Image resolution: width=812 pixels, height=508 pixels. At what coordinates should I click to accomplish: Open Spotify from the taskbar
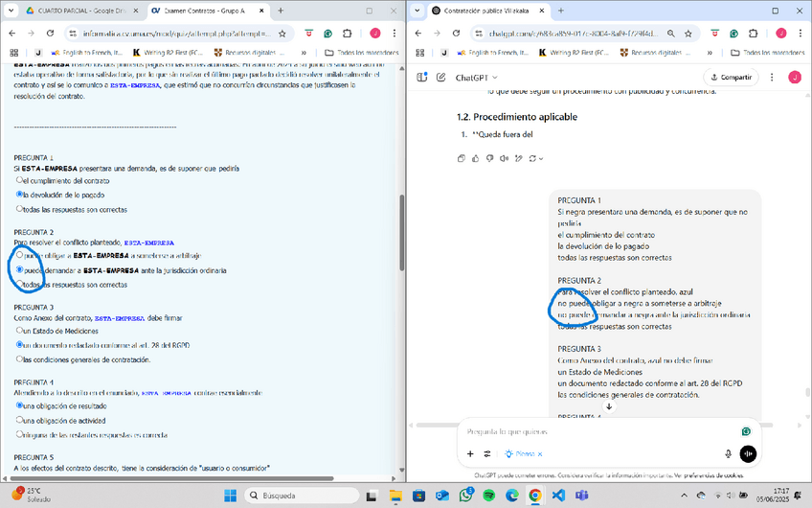[489, 496]
